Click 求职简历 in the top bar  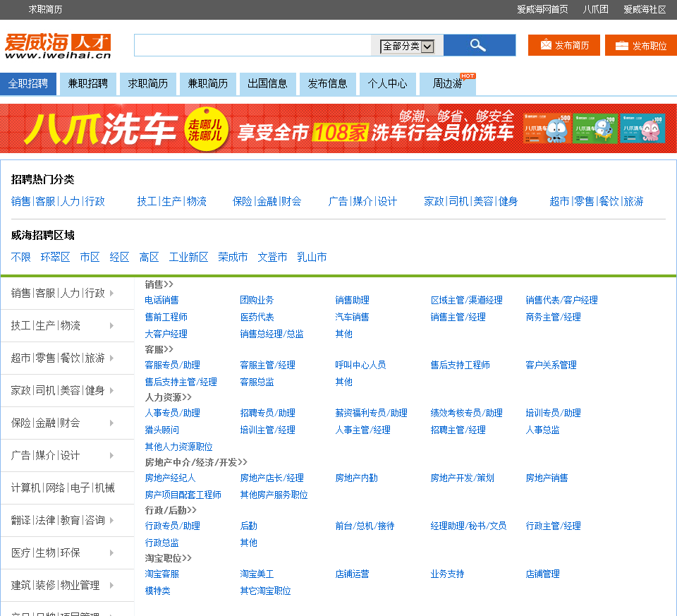pos(45,9)
